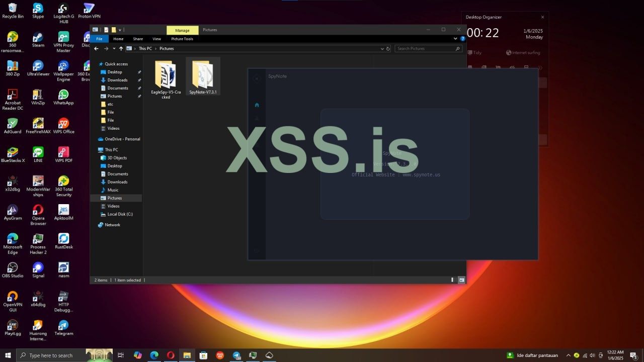The height and width of the screenshot is (362, 644).
Task: Launch Process Hacker 2
Action: 38,244
